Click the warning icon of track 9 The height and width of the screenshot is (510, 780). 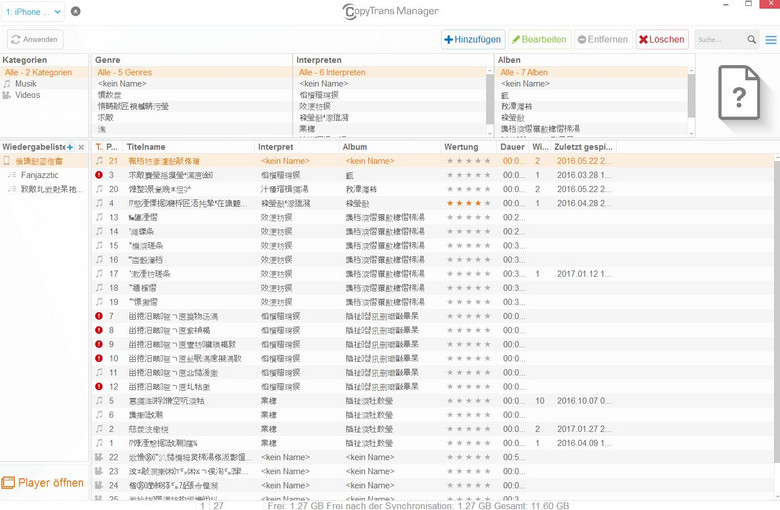pyautogui.click(x=99, y=344)
